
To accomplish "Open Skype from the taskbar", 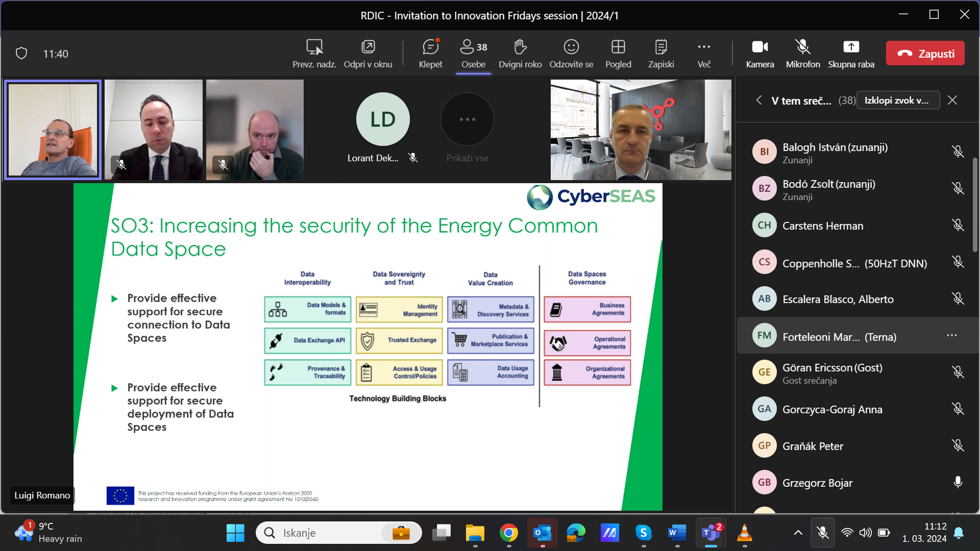I will (x=643, y=533).
